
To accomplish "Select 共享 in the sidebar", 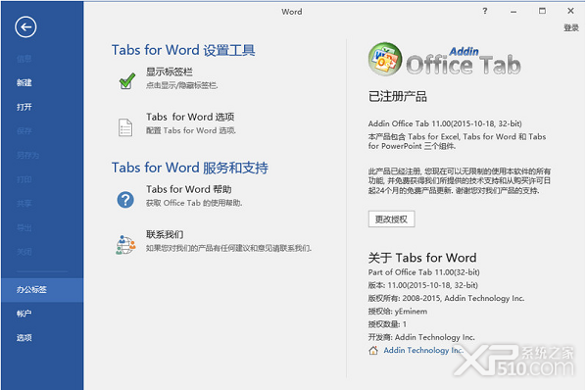I will coord(24,204).
